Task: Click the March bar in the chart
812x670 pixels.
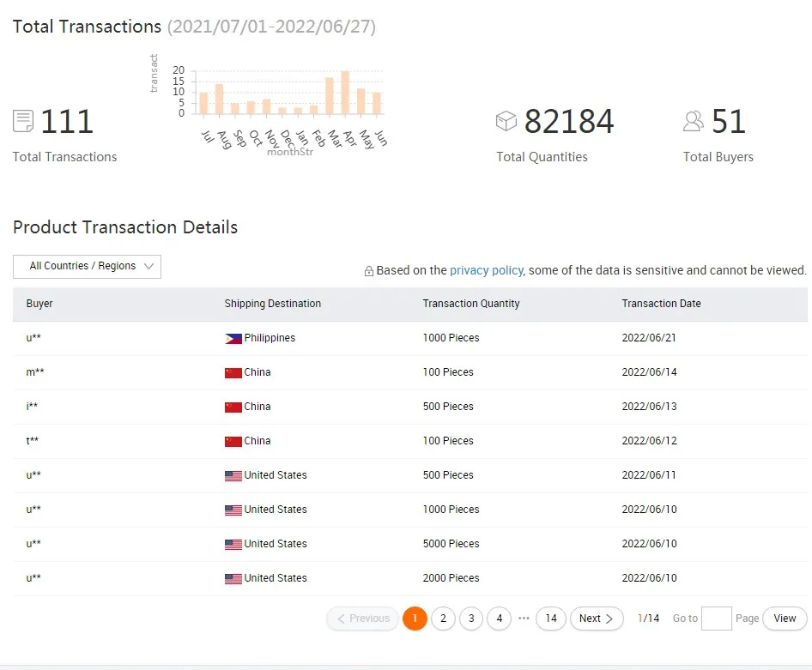Action: click(x=330, y=96)
